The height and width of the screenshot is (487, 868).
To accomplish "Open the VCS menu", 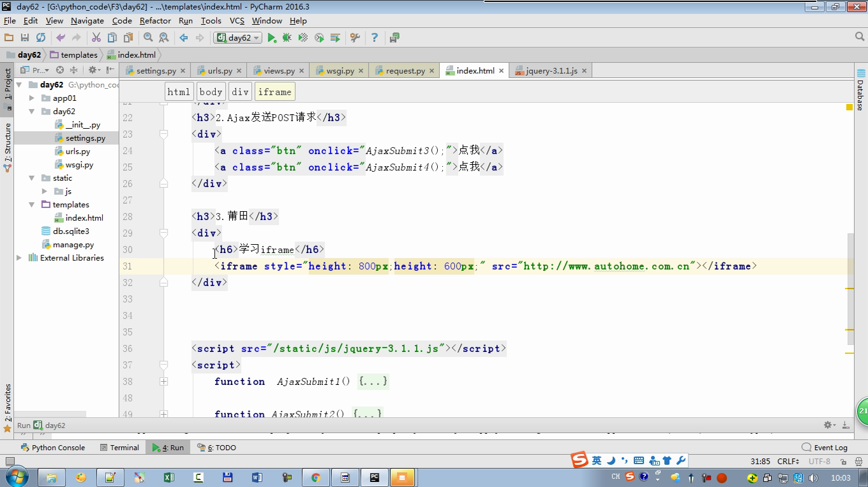I will coord(237,21).
